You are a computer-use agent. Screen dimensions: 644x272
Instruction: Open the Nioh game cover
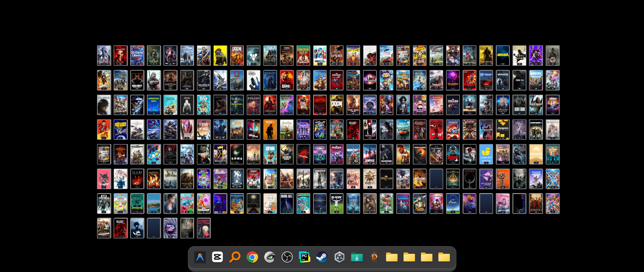coord(436,80)
